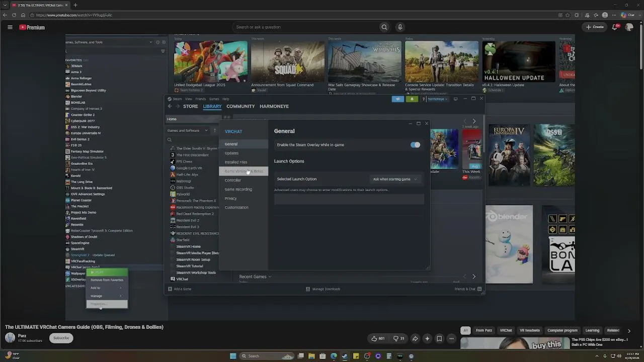The width and height of the screenshot is (644, 362).
Task: Go to Steam STORE tab
Action: tap(190, 107)
